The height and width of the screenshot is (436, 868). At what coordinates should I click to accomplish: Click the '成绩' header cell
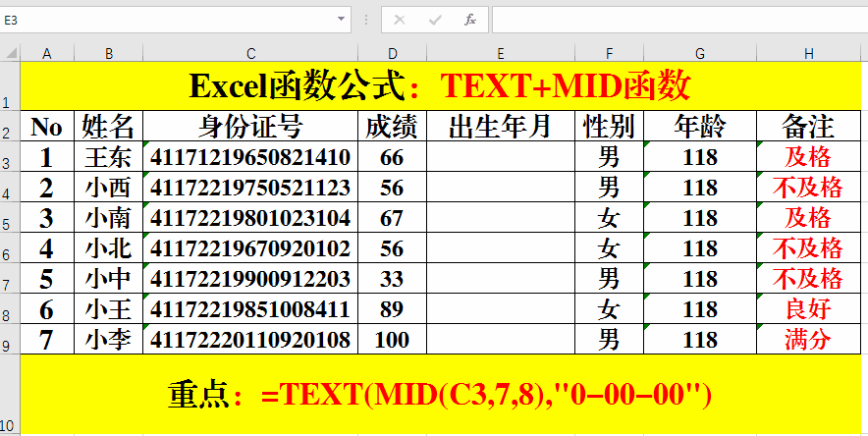(x=393, y=126)
